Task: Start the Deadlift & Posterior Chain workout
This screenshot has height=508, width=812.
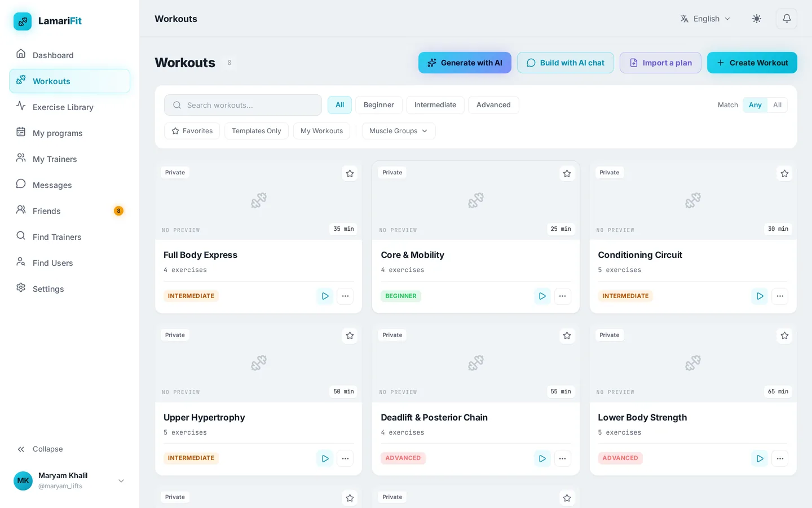Action: [x=542, y=458]
